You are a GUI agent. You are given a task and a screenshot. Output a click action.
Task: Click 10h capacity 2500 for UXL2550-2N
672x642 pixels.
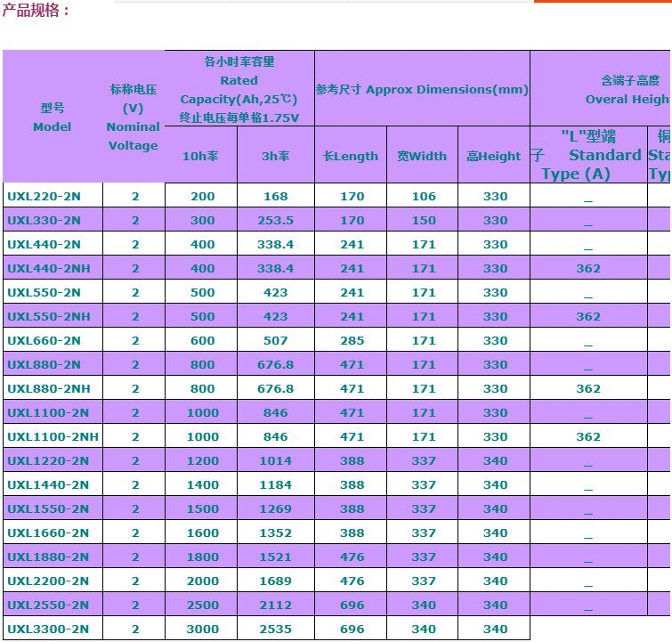(203, 605)
